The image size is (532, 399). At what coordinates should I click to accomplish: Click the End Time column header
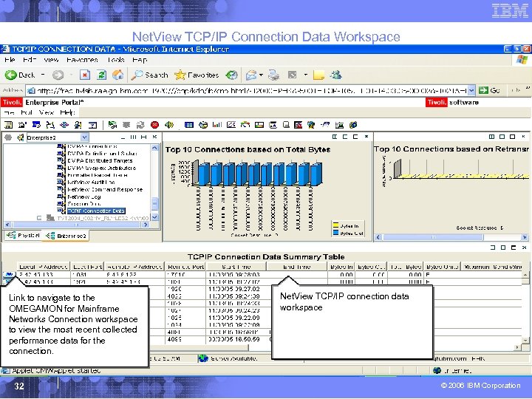pos(297,267)
